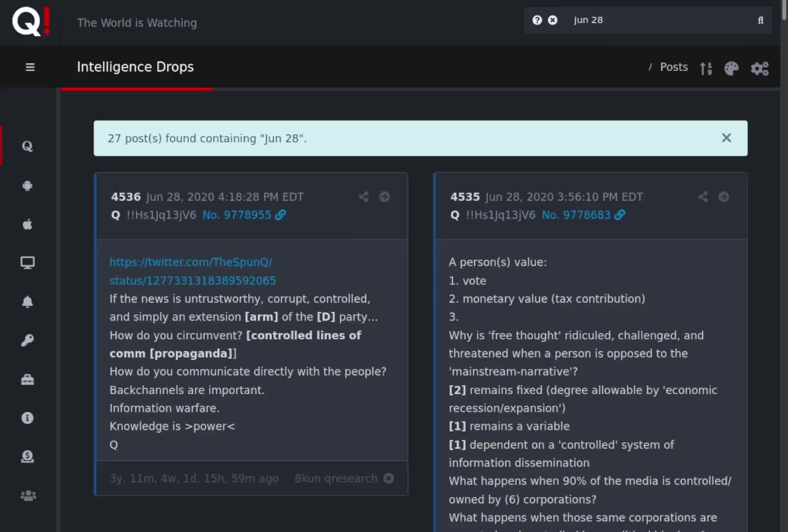The width and height of the screenshot is (788, 532).
Task: Click the donate dollar icon in the sidebar
Action: click(x=28, y=457)
